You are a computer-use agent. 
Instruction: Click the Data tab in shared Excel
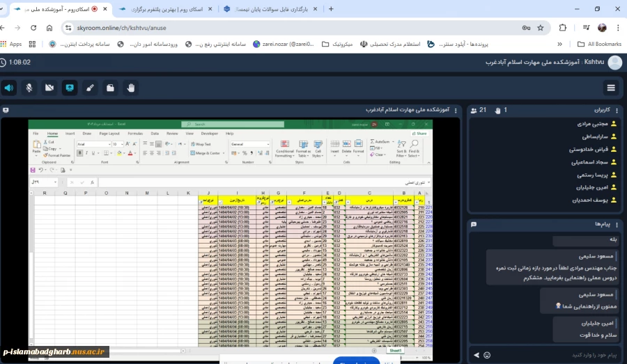click(155, 134)
